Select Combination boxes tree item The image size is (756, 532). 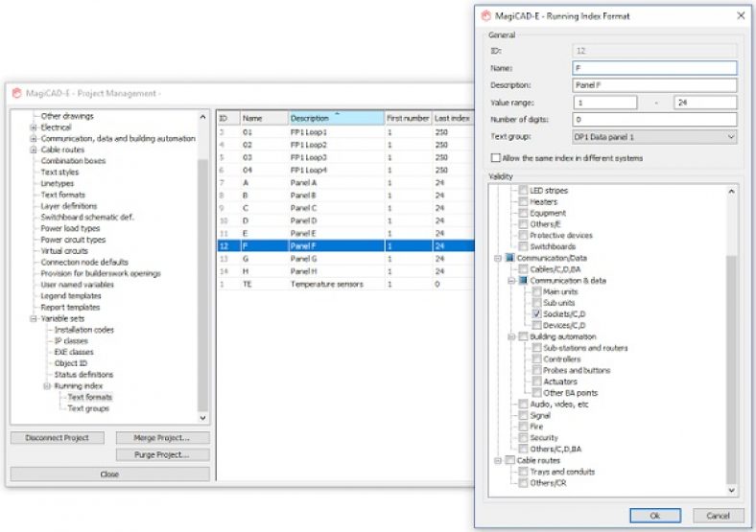coord(73,161)
